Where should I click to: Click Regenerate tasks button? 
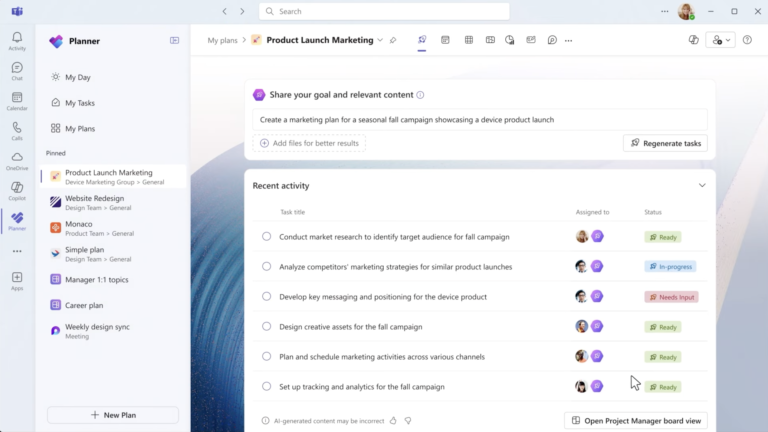(x=665, y=143)
